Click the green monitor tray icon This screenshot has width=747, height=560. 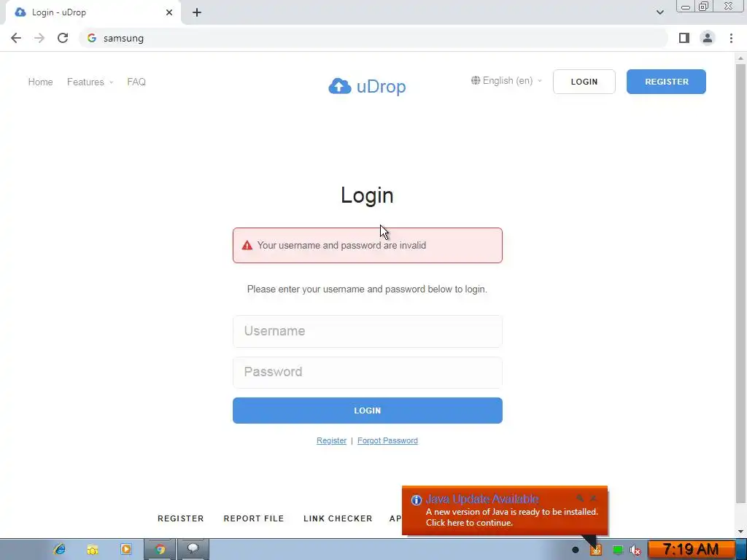click(617, 551)
